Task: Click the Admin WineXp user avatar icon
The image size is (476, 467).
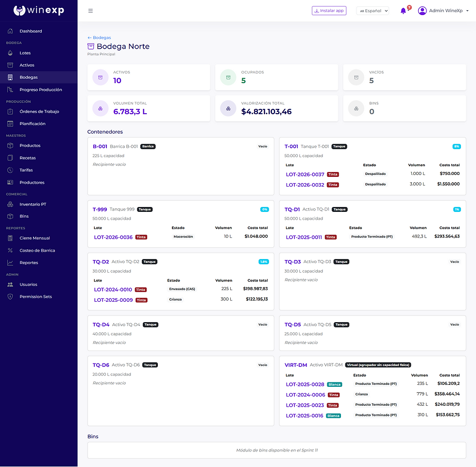Action: 422,11
